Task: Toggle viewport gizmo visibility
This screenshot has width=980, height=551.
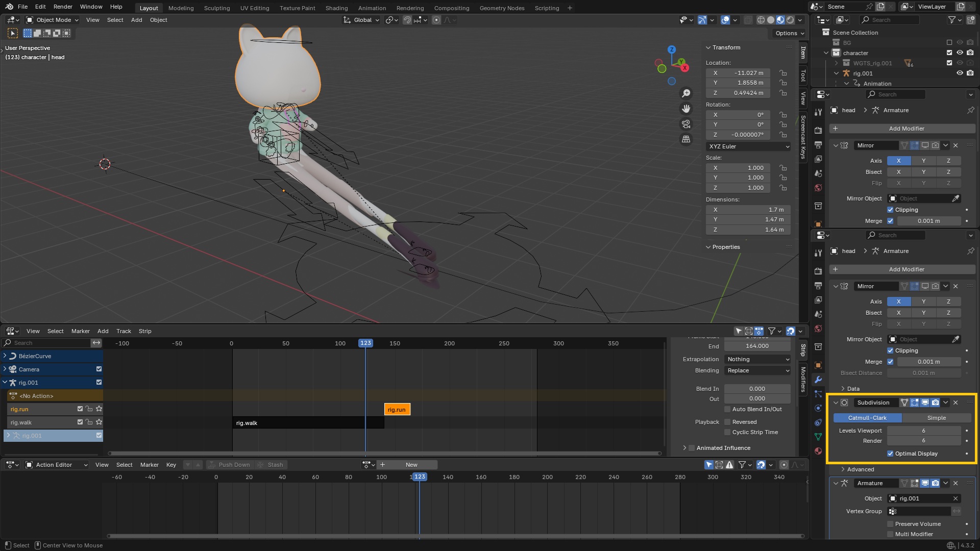Action: [x=702, y=20]
